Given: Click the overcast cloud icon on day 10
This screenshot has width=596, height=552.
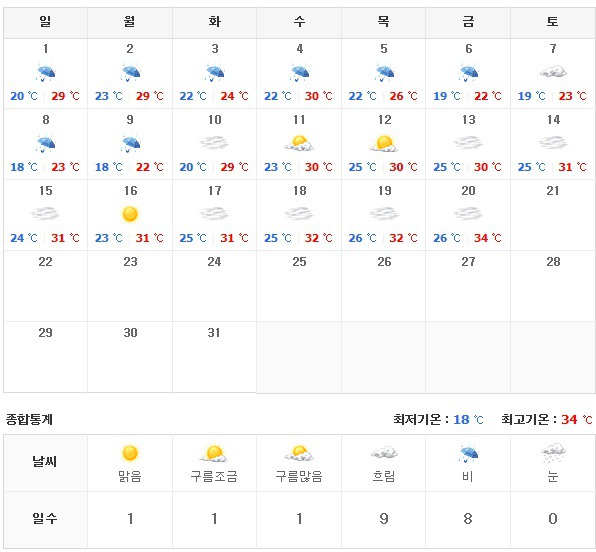Looking at the screenshot, I should [214, 143].
